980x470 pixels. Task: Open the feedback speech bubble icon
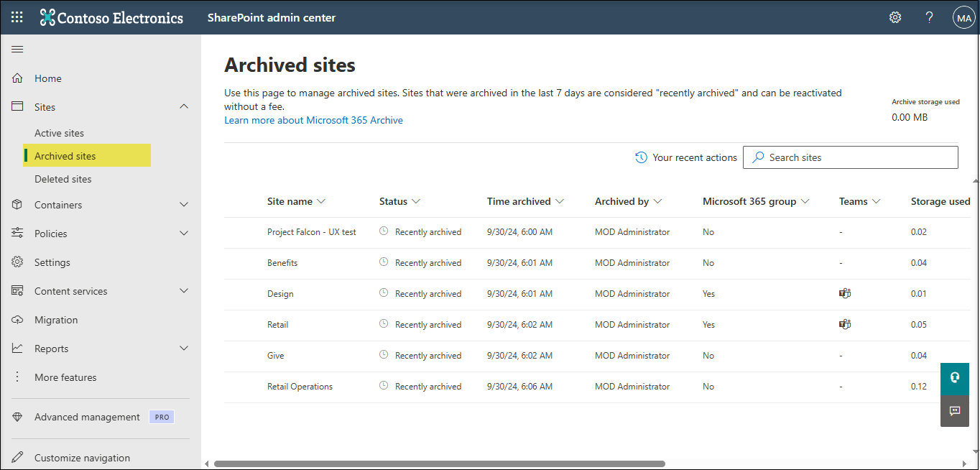tap(955, 411)
